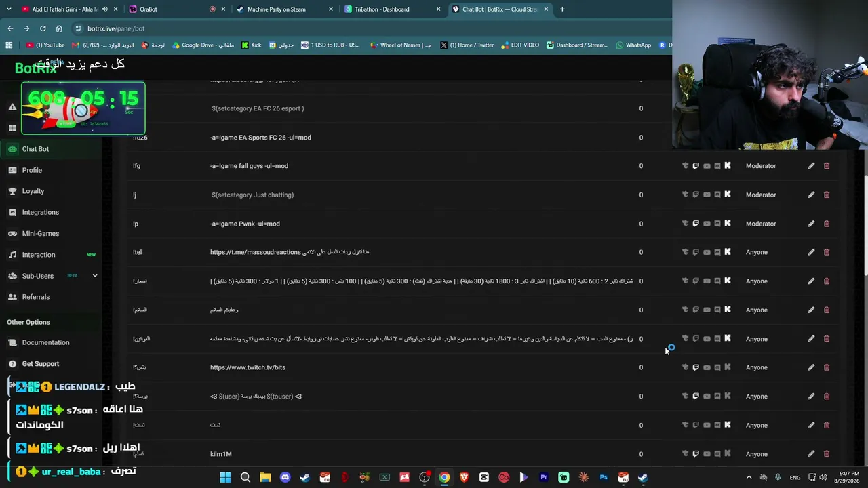868x488 pixels.
Task: Toggle YouTube platform for the !j command
Action: [x=707, y=195]
